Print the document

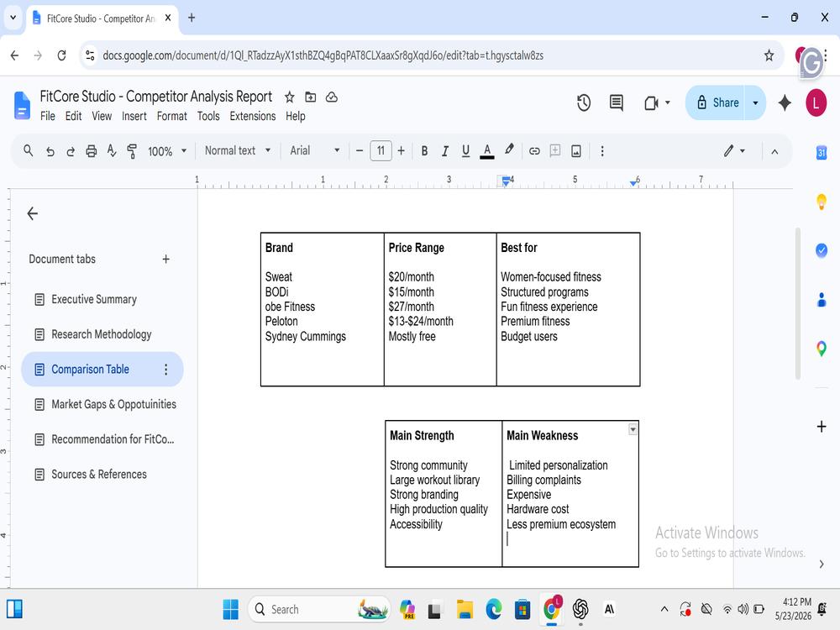91,151
